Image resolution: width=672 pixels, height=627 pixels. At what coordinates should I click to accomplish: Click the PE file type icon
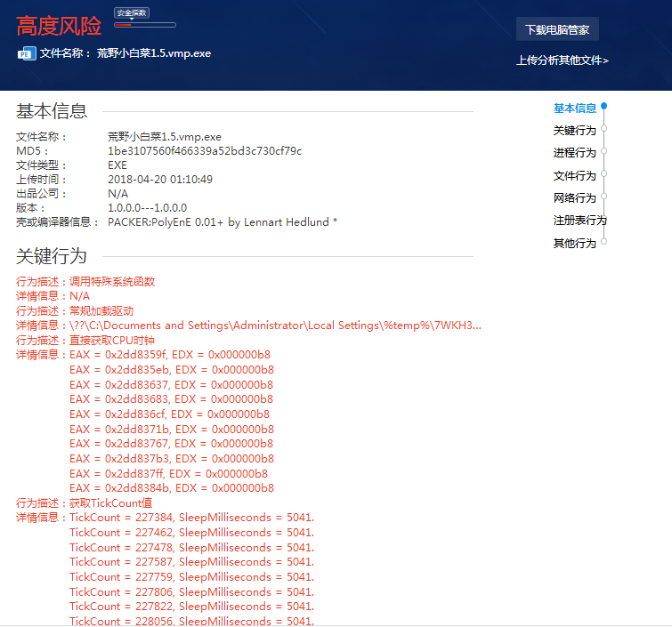[x=27, y=53]
